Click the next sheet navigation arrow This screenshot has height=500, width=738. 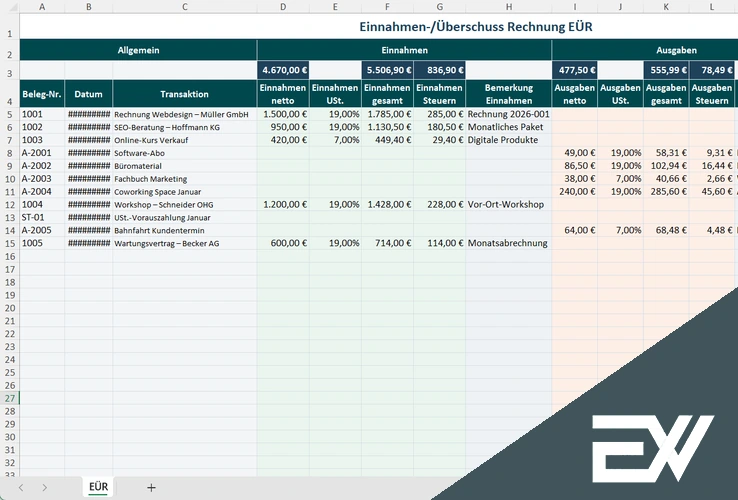(45, 487)
